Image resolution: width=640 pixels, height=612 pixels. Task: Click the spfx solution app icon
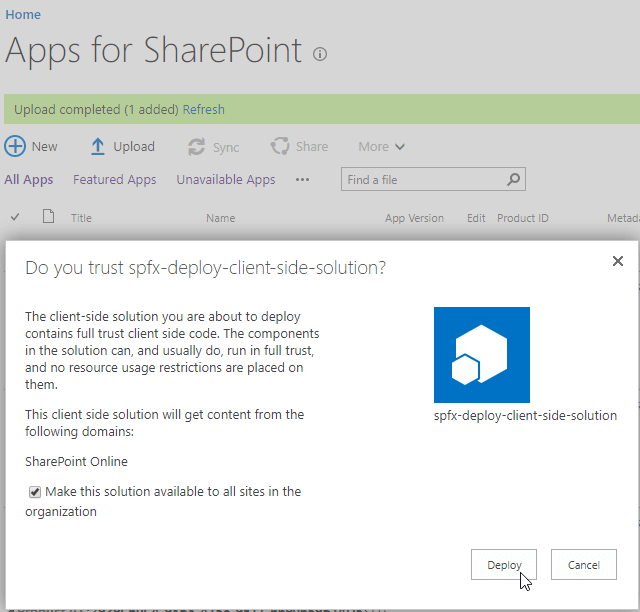click(482, 355)
